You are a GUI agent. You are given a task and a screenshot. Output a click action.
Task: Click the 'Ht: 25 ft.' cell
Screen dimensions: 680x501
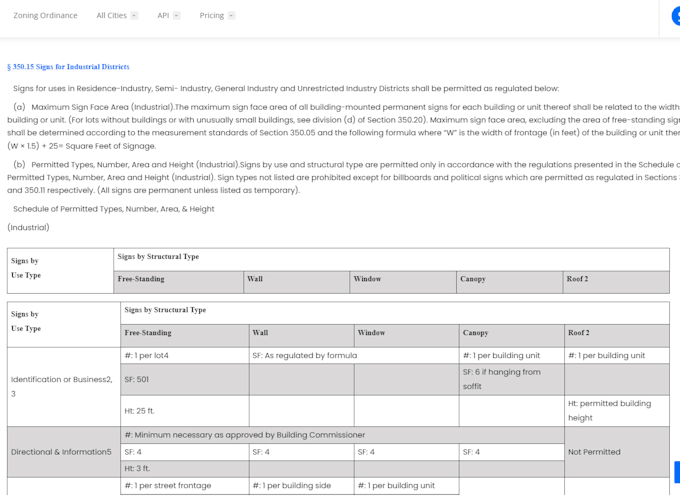coord(185,411)
